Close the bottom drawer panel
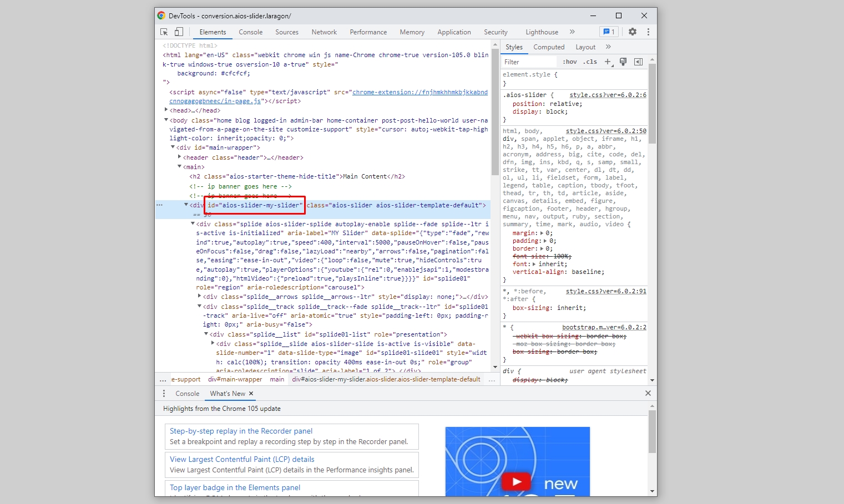 point(648,393)
